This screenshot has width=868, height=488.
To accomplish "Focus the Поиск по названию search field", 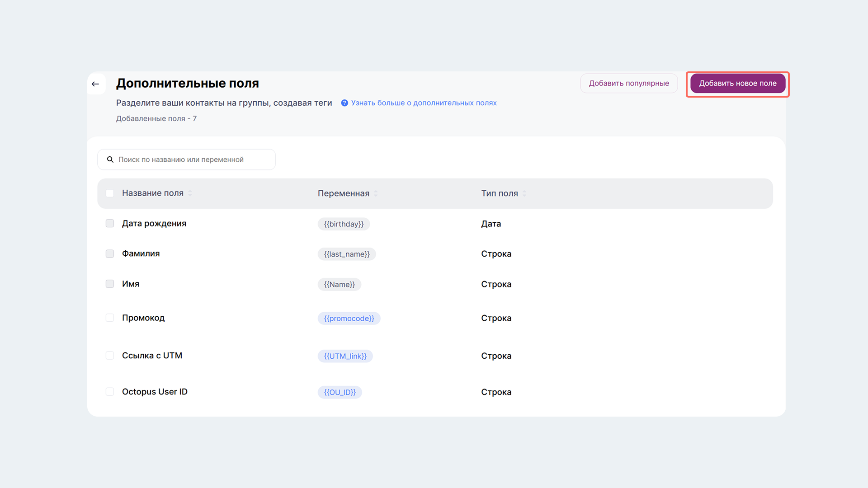I will [x=187, y=160].
